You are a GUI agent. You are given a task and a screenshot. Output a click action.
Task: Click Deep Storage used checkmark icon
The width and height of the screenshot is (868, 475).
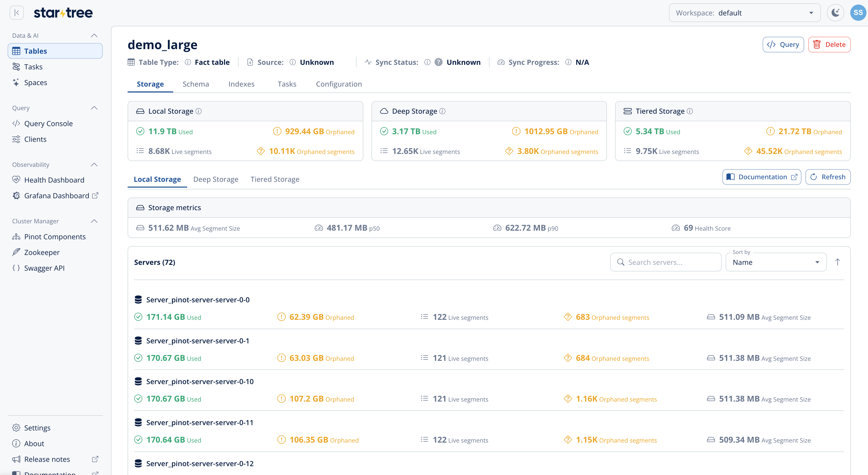[x=384, y=131]
